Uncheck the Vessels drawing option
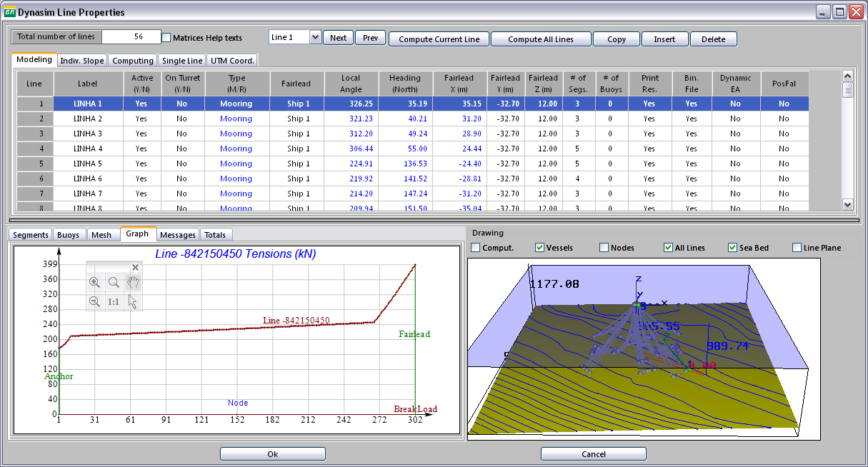Screen dimensions: 868x467 pyautogui.click(x=539, y=248)
